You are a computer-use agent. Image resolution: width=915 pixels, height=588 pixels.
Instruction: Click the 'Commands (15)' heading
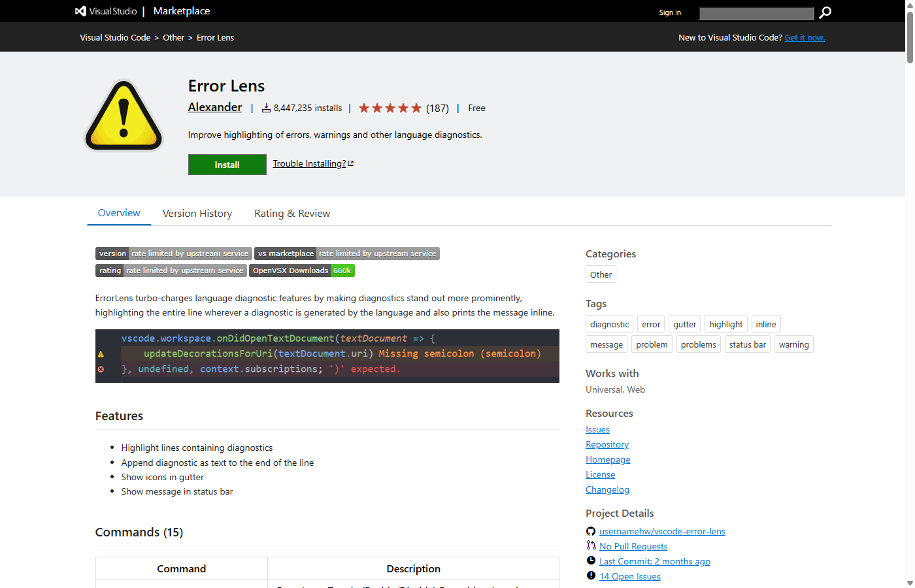click(x=139, y=532)
